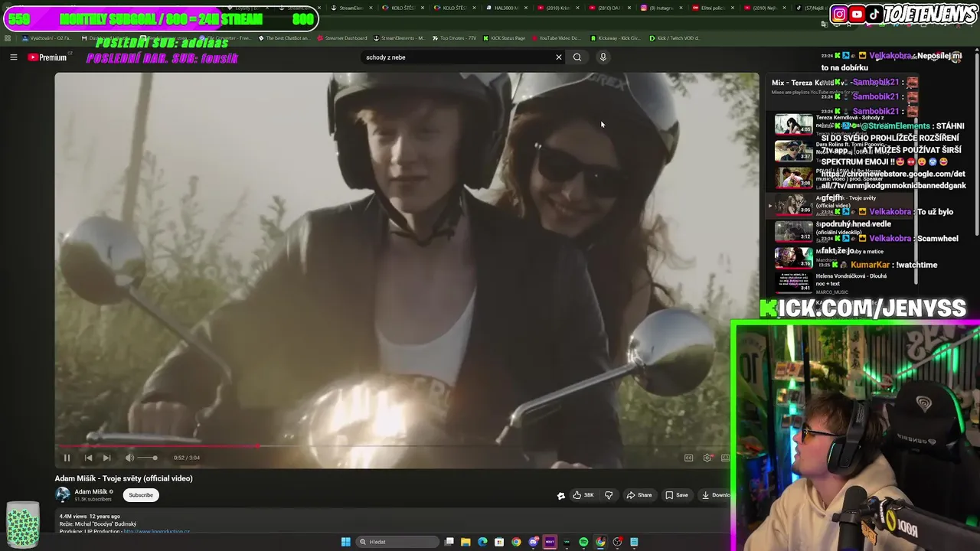The height and width of the screenshot is (551, 980).
Task: Close the HAL3000 browser tab
Action: (x=526, y=8)
